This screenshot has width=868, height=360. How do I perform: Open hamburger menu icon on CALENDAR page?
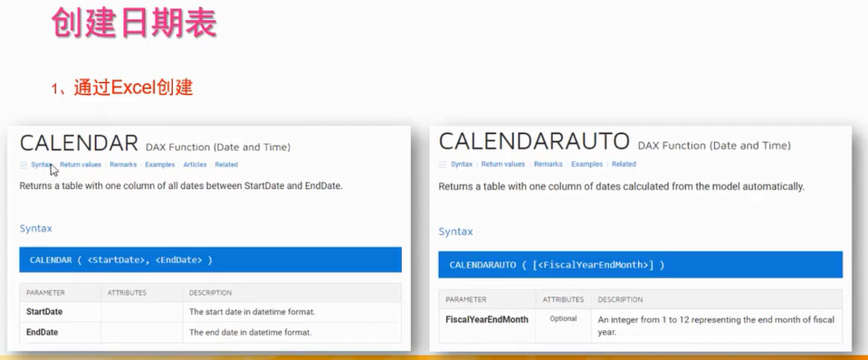(24, 165)
